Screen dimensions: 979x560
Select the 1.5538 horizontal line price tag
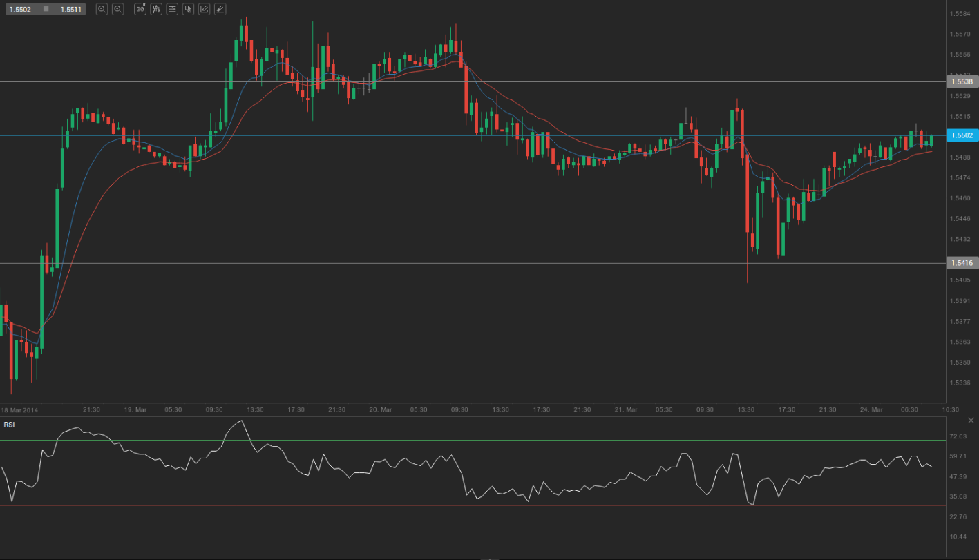coord(962,81)
